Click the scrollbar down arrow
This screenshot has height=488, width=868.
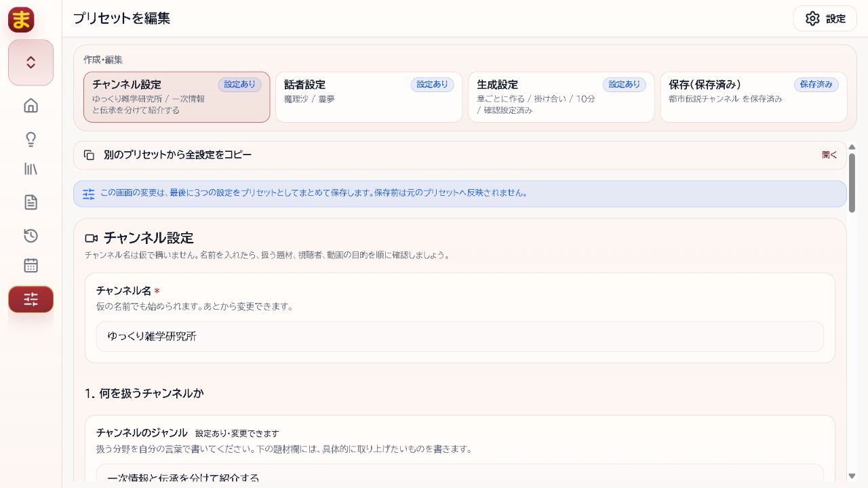(x=852, y=476)
